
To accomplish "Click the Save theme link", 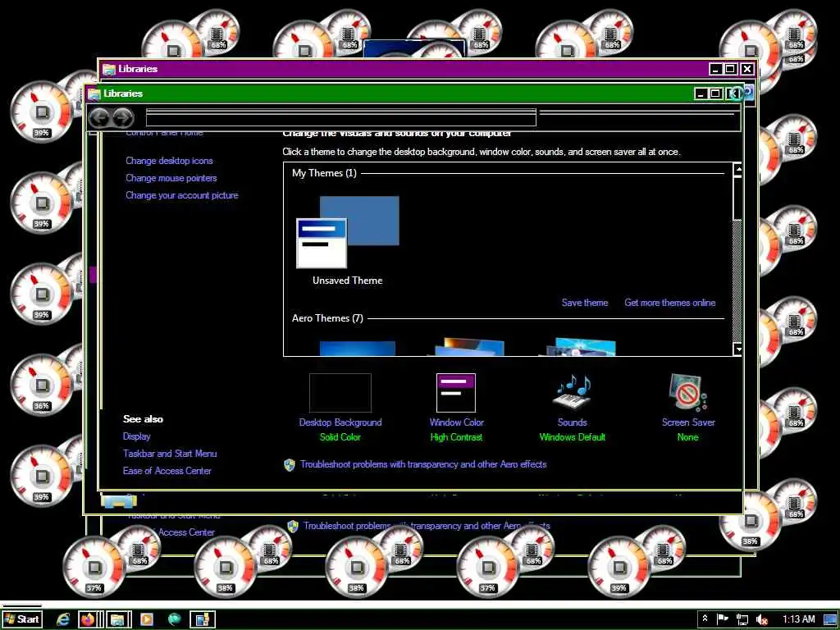I will [x=584, y=303].
